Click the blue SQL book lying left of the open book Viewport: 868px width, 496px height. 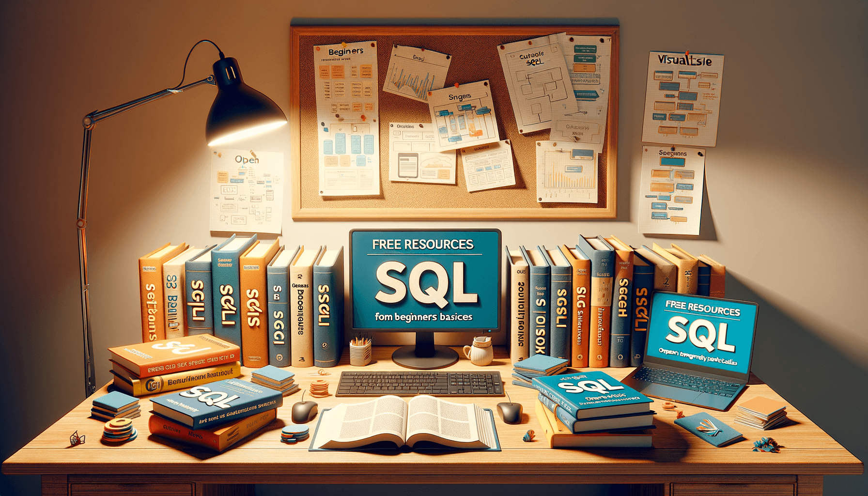click(x=216, y=403)
